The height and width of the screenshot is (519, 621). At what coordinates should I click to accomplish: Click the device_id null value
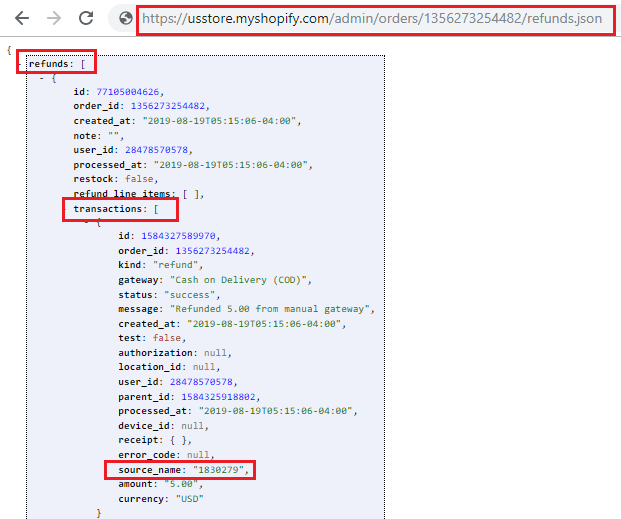click(x=192, y=426)
